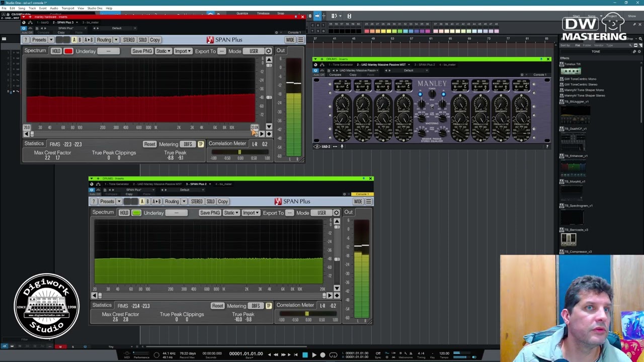The width and height of the screenshot is (644, 362).
Task: Enable HOLD in the green SPAN Plus
Action: 124,213
